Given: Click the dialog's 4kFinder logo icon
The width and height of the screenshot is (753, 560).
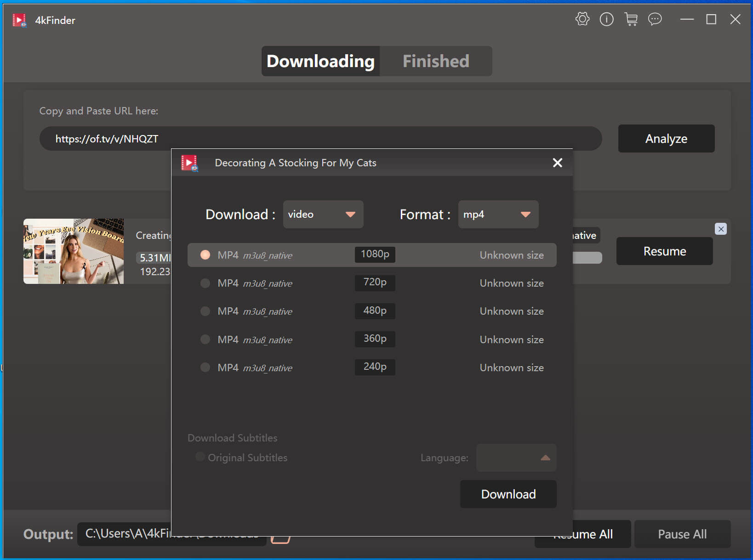Looking at the screenshot, I should pos(189,163).
